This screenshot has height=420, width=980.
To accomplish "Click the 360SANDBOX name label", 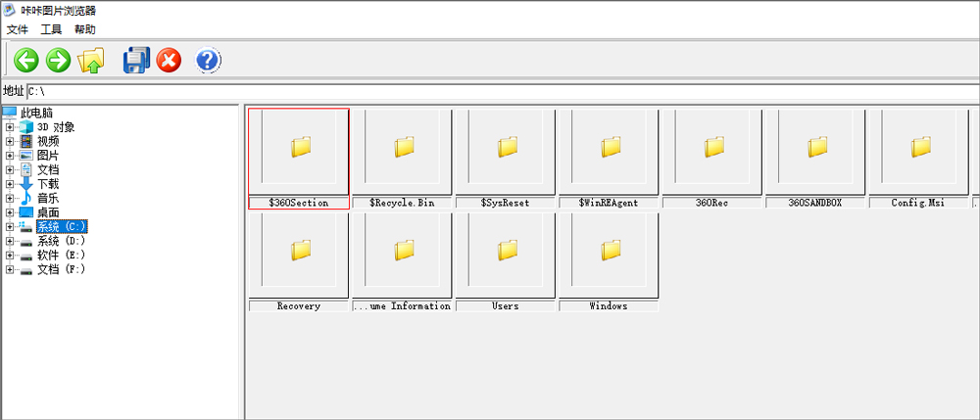I will pyautogui.click(x=815, y=203).
